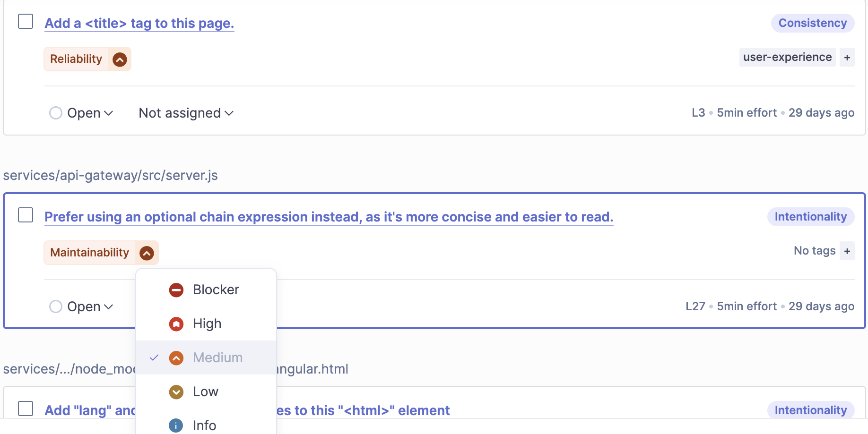
Task: Open the status dropdown on the title tag issue
Action: click(x=82, y=113)
